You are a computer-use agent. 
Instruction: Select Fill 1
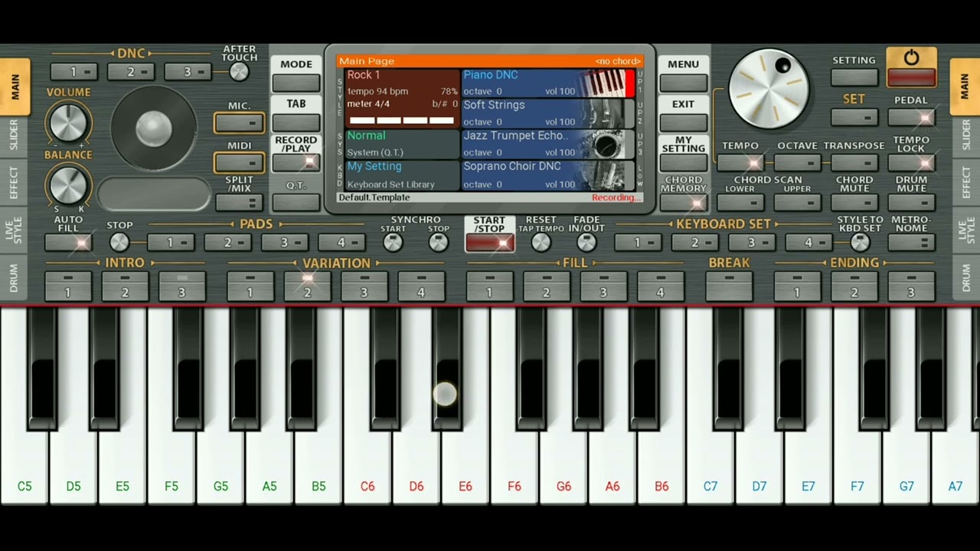pyautogui.click(x=489, y=285)
